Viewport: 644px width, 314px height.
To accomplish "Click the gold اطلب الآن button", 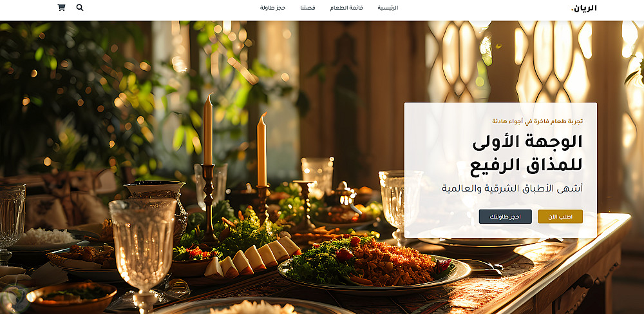I will point(560,217).
